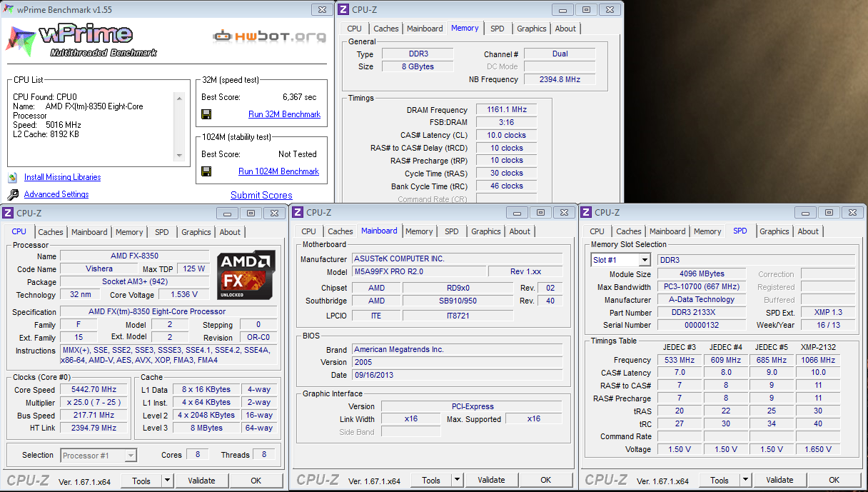
Task: Click Southbridge SB910/950 field
Action: tap(458, 301)
